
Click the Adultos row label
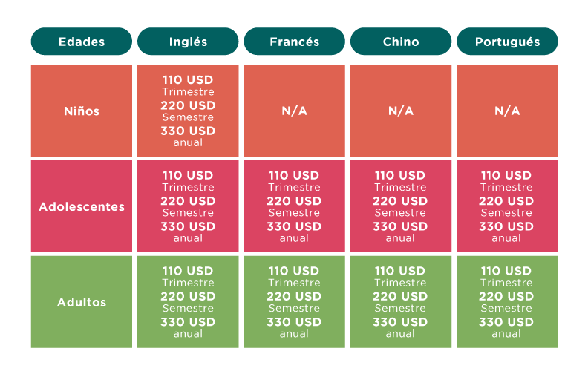click(x=82, y=302)
